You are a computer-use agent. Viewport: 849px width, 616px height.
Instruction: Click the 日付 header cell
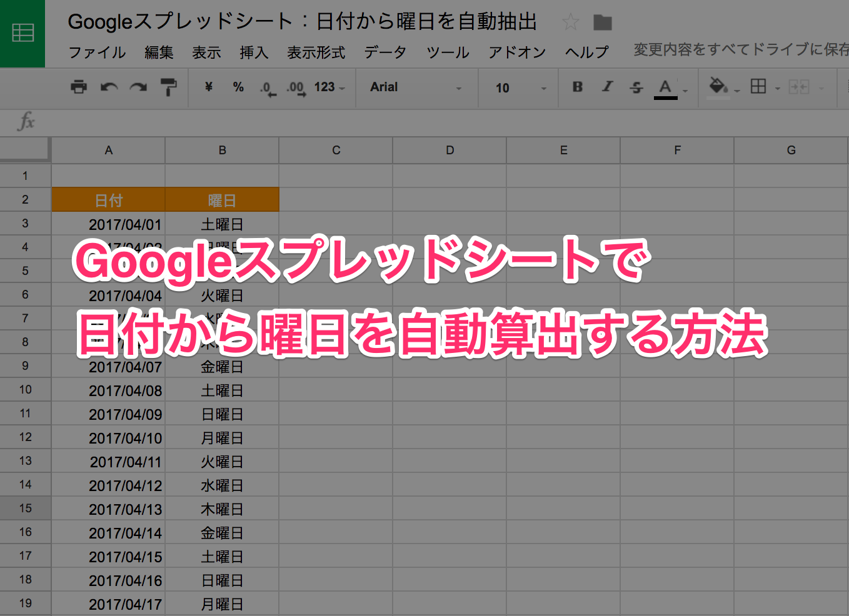tap(108, 200)
